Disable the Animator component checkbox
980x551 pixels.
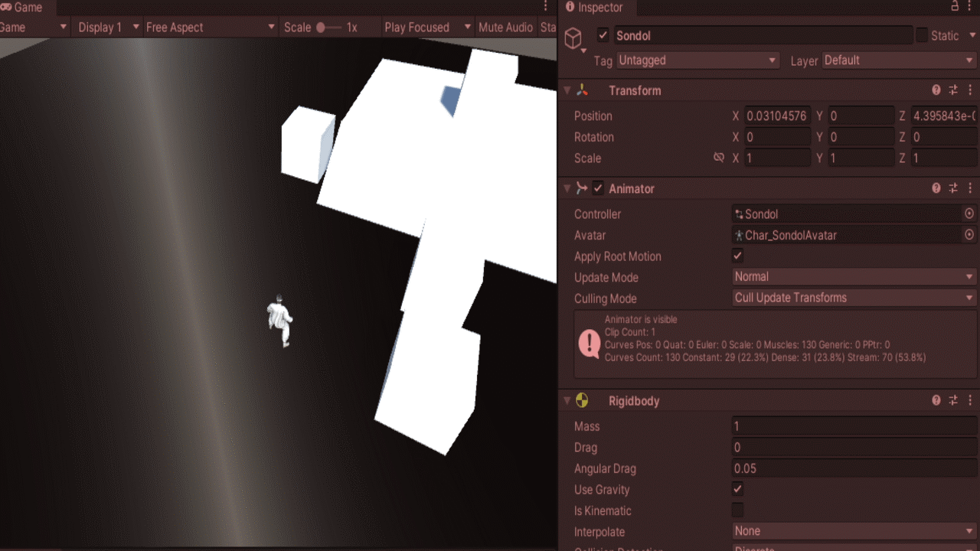pos(598,188)
